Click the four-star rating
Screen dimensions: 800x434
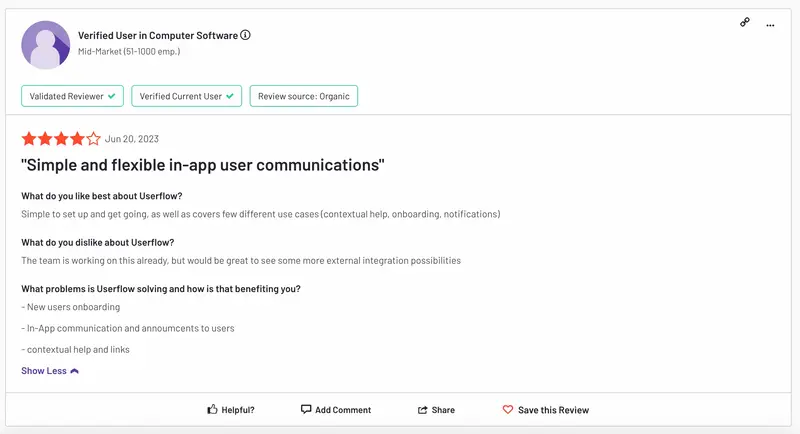[61, 138]
